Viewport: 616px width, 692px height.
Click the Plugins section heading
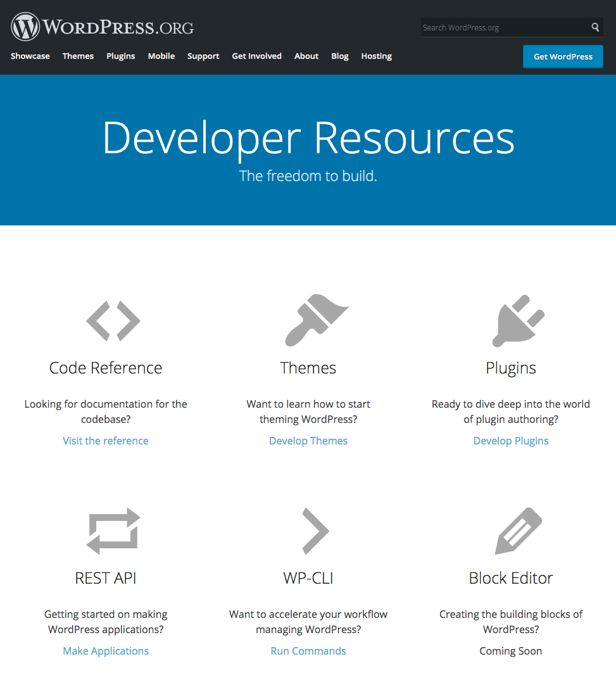tap(511, 368)
